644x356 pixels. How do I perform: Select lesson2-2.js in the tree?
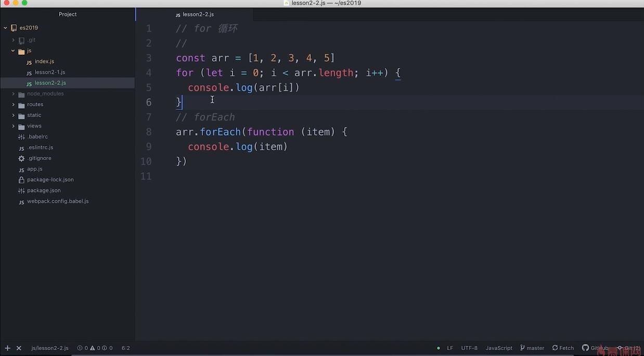pos(50,83)
